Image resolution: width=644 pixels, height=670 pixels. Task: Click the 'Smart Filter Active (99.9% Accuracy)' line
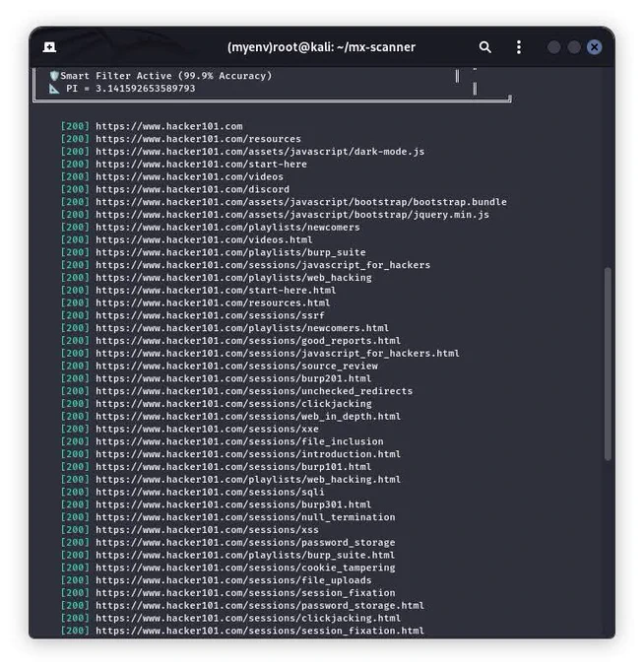click(161, 76)
